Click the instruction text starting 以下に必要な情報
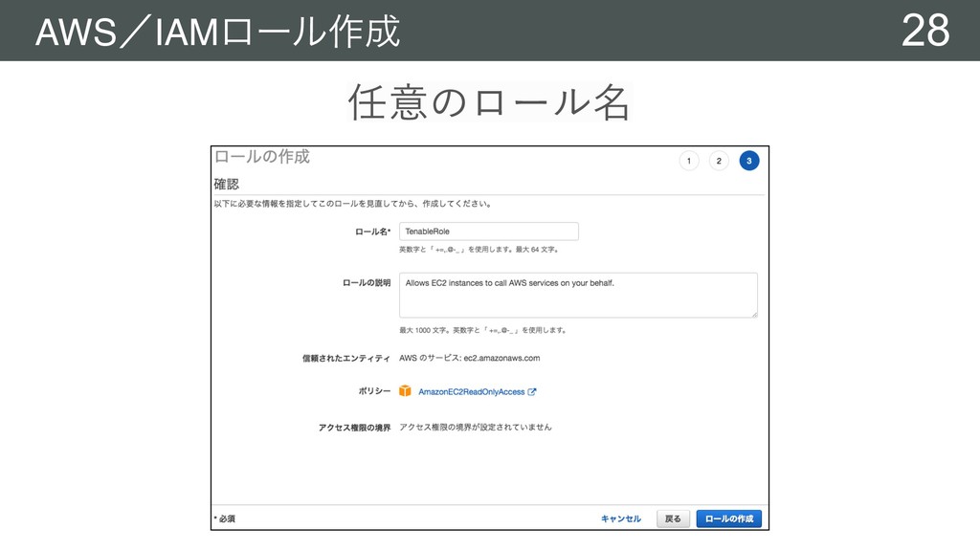 tap(353, 204)
